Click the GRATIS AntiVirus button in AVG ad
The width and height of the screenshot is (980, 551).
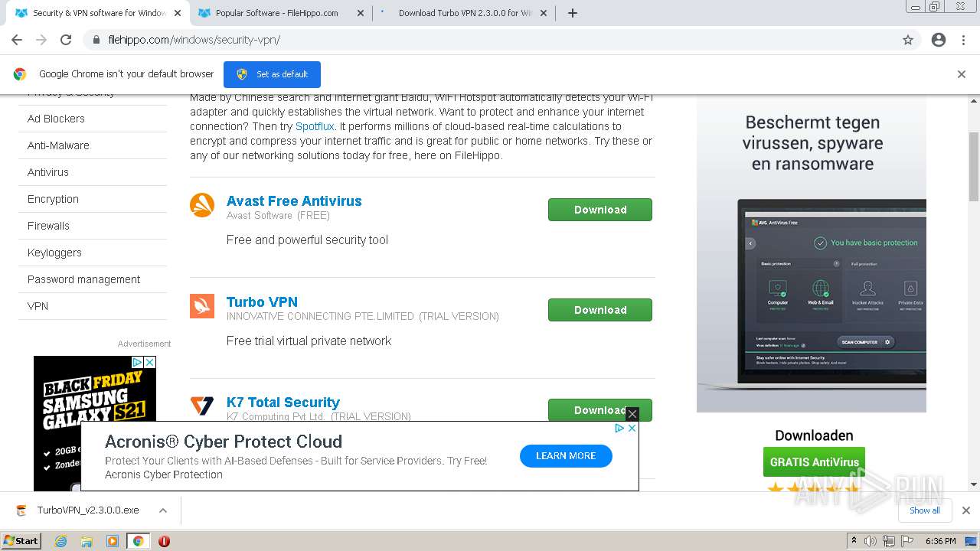(814, 462)
